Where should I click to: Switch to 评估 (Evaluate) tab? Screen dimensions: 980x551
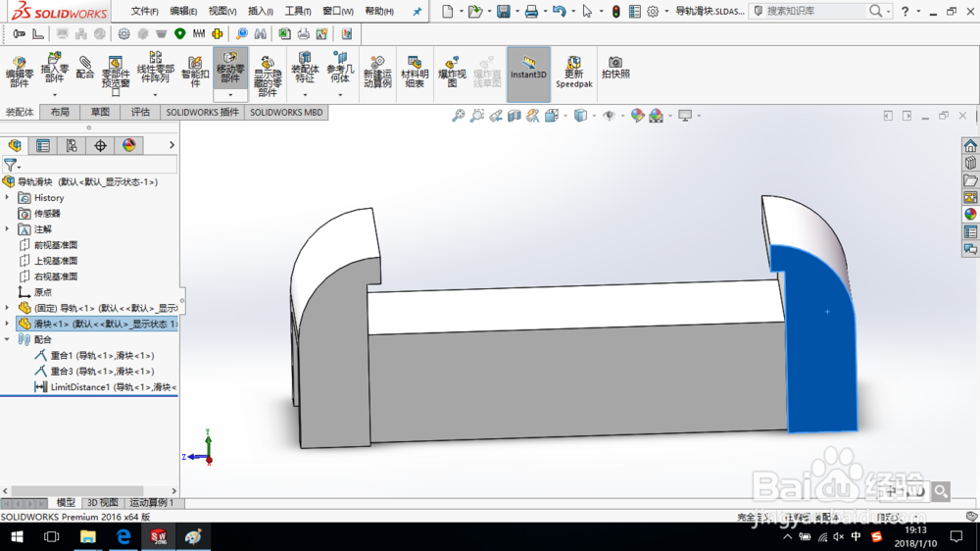tap(140, 112)
